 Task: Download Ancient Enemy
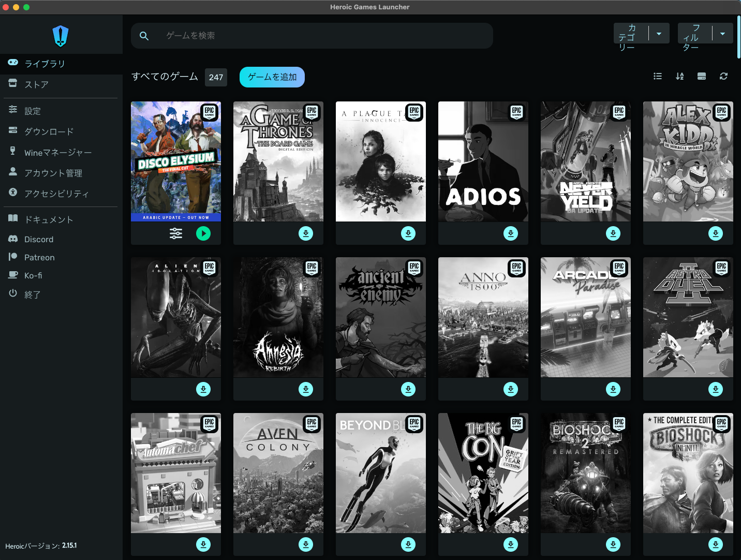click(x=408, y=389)
